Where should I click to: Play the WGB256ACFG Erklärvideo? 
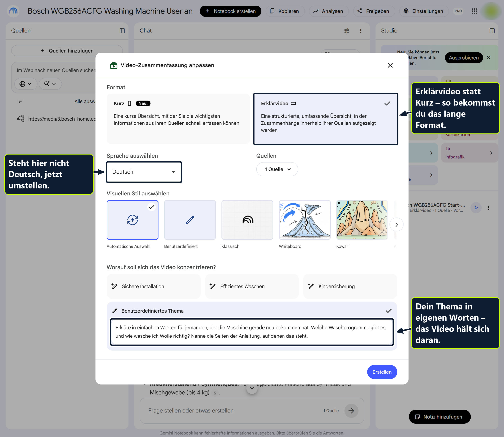coord(476,208)
